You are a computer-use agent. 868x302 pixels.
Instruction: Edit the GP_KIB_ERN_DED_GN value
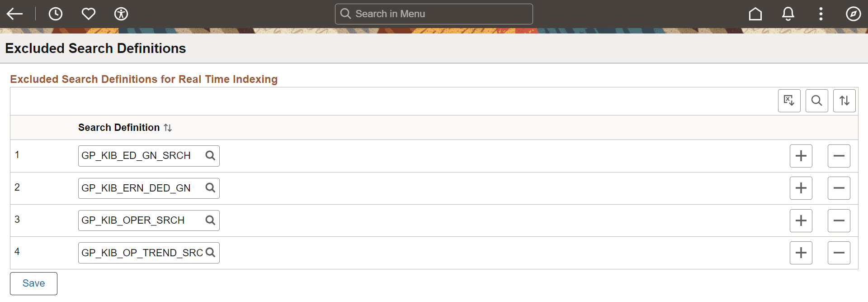click(x=138, y=188)
